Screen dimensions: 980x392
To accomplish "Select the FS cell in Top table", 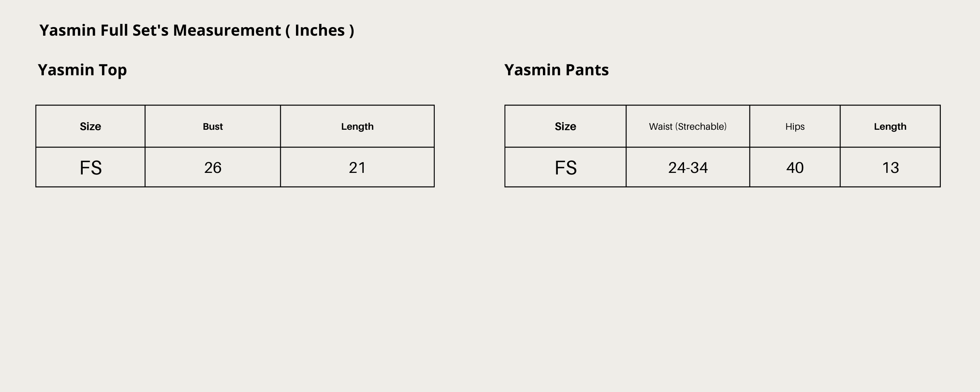I will [x=91, y=167].
